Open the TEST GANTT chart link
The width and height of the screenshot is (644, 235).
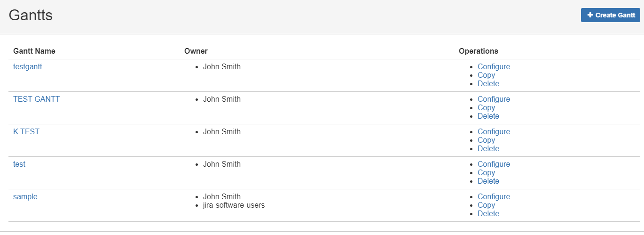[37, 99]
